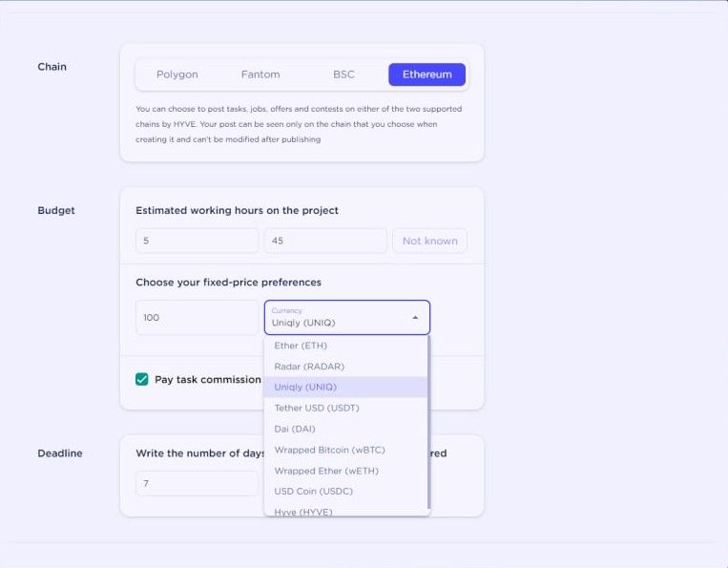Image resolution: width=728 pixels, height=568 pixels.
Task: Select the Polygon chain tab
Action: (x=177, y=74)
